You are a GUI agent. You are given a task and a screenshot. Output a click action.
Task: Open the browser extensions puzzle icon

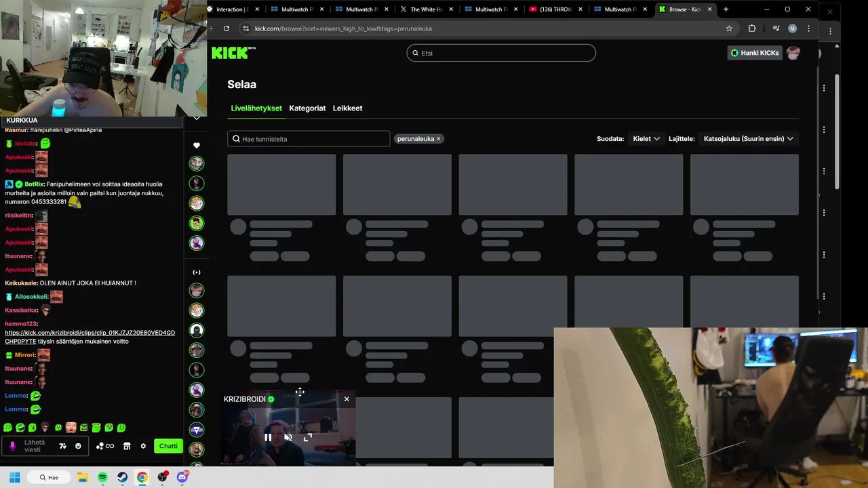(x=751, y=28)
